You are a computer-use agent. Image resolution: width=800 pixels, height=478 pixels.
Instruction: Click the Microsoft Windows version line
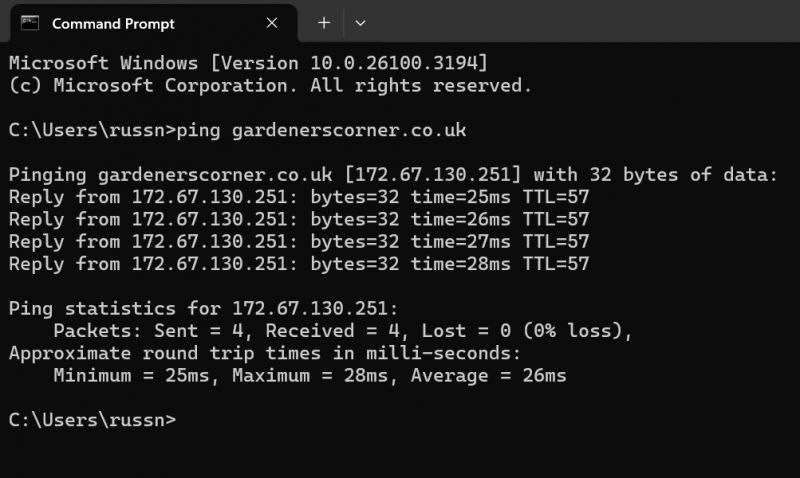tap(249, 62)
